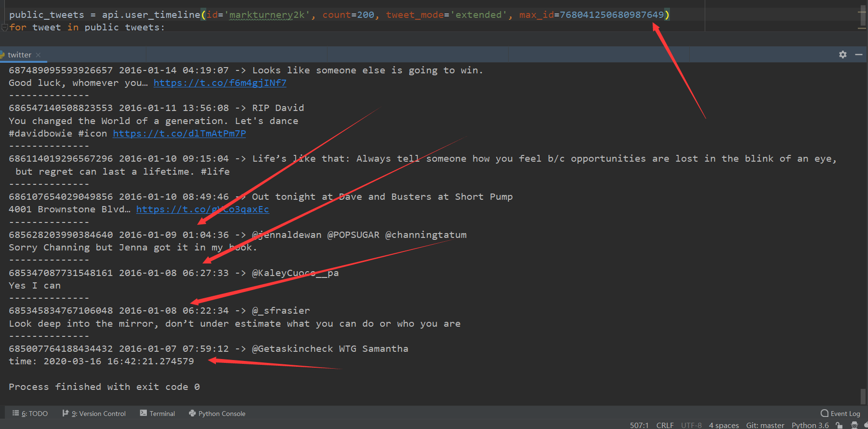Click the Version Control branch icon

pos(65,413)
